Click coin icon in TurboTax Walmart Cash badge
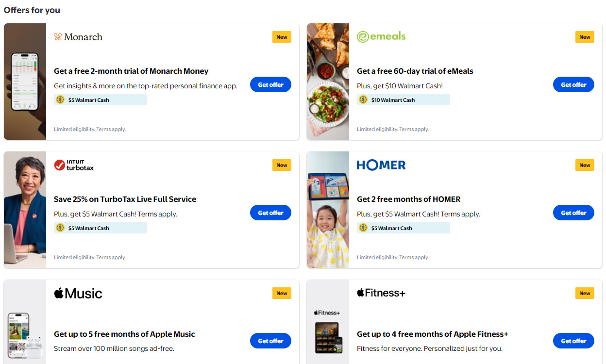Screen dimensions: 606x364 tap(60, 228)
